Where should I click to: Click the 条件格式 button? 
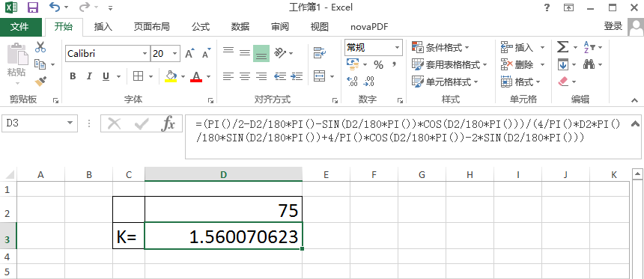[440, 48]
